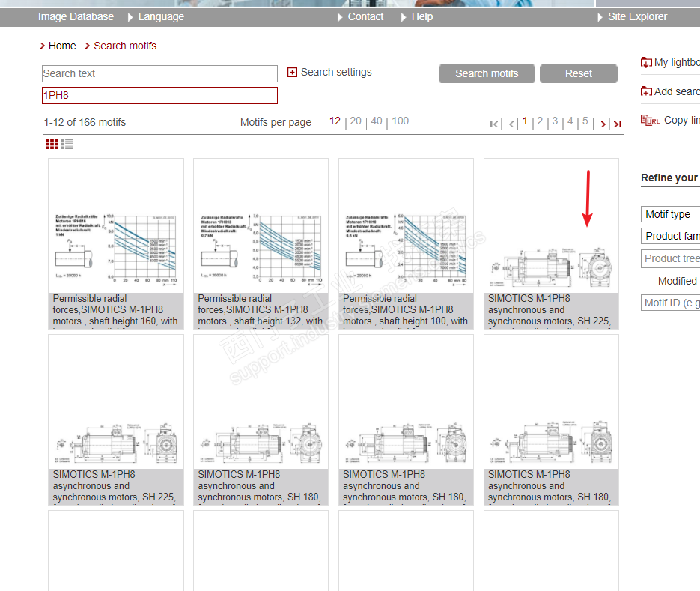The image size is (700, 591).
Task: Open Motif type dropdown
Action: click(x=670, y=214)
